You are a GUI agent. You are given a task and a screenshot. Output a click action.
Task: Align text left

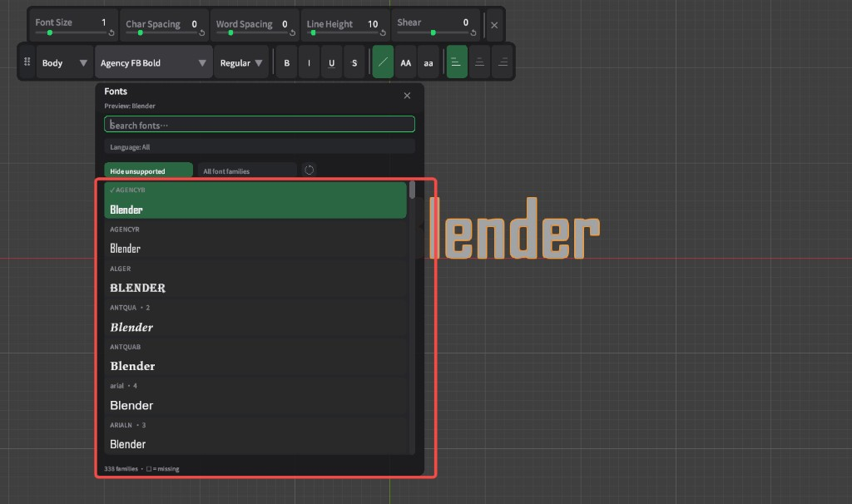coord(457,62)
